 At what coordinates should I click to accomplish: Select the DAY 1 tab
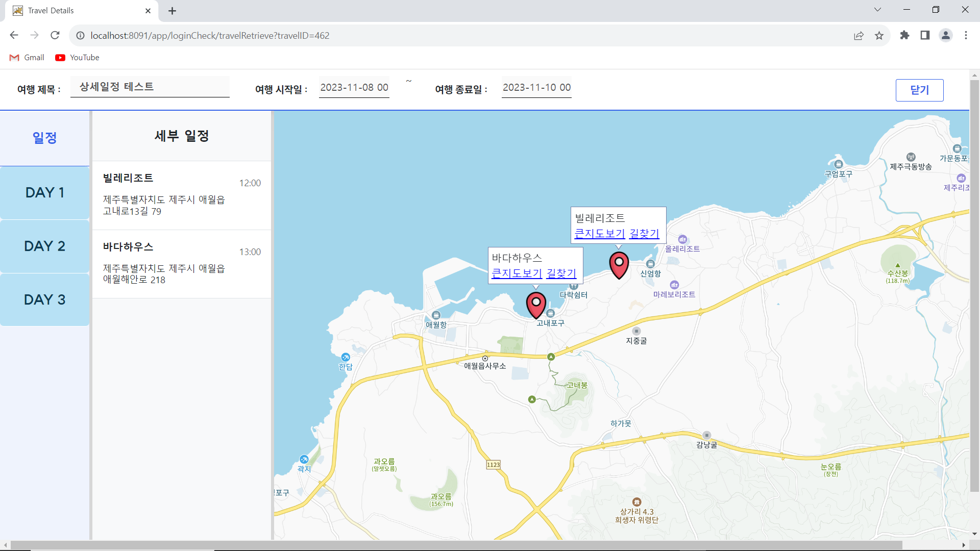[x=45, y=193]
